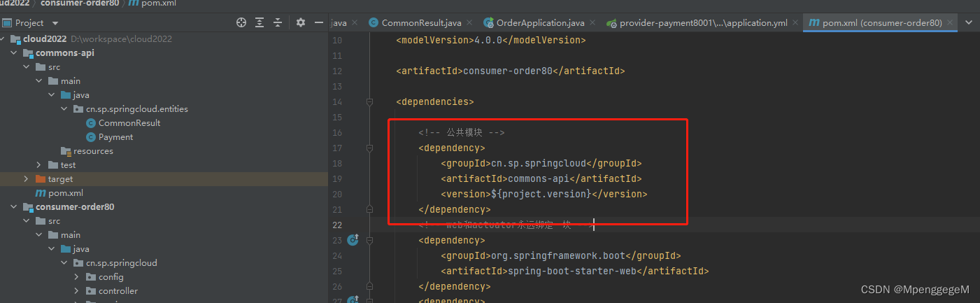
Task: Select CommonResult in project tree
Action: [129, 123]
